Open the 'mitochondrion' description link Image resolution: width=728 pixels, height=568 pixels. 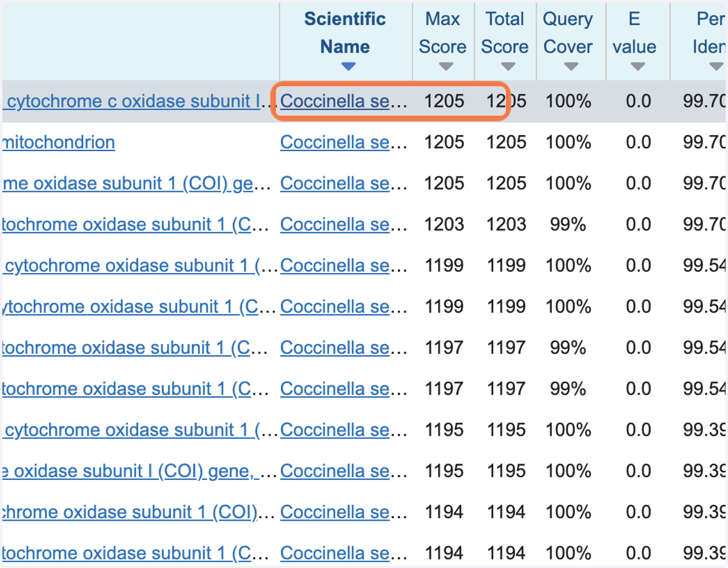[58, 143]
